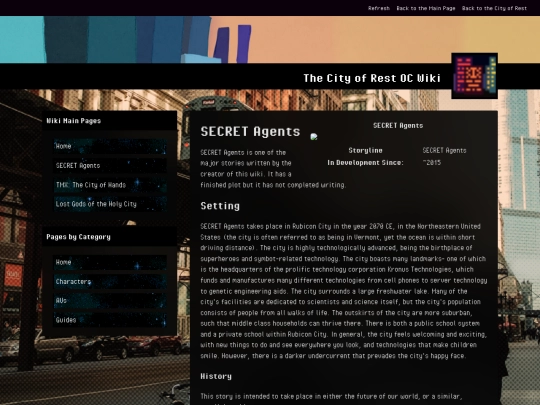
Task: Open Home under Wiki Main Pages
Action: [x=110, y=146]
